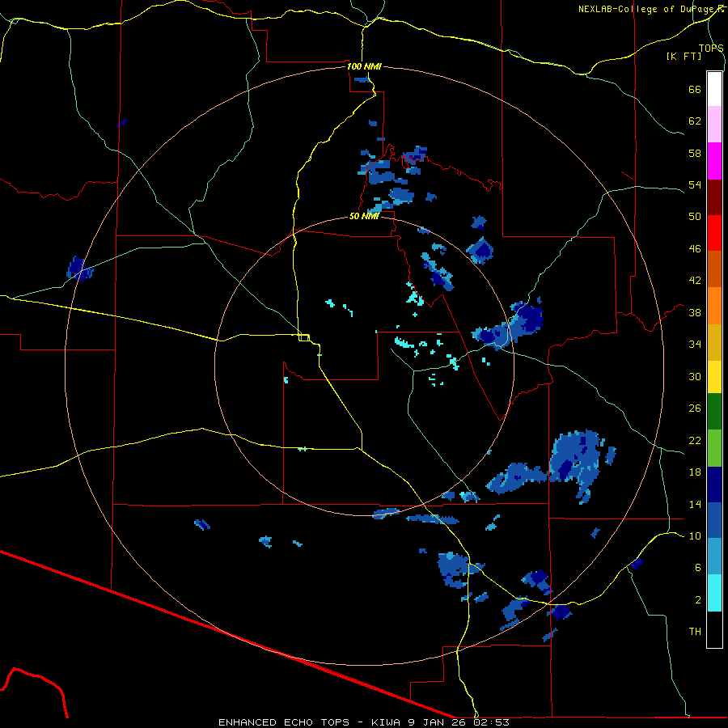Click the white 66 kft legend swatch
This screenshot has width=728, height=728.
point(714,89)
